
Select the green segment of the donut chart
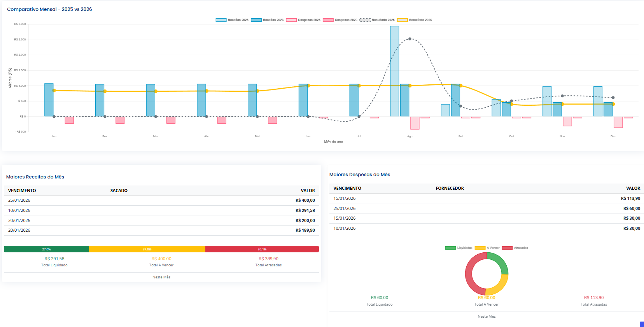(500, 262)
